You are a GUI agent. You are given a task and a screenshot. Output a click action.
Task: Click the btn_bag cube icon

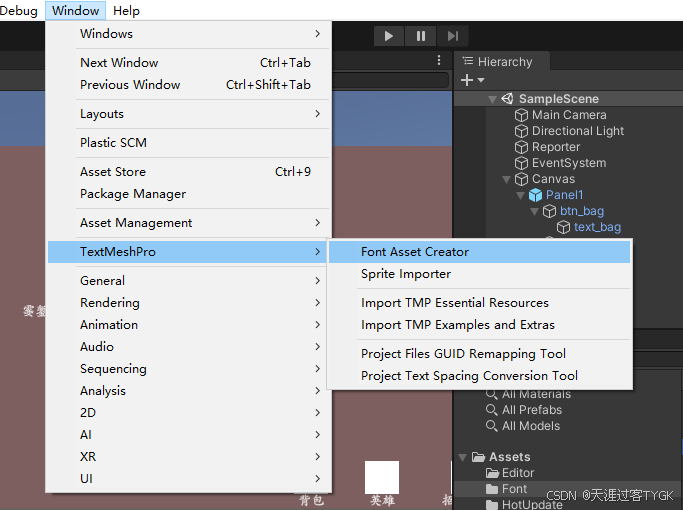(549, 211)
